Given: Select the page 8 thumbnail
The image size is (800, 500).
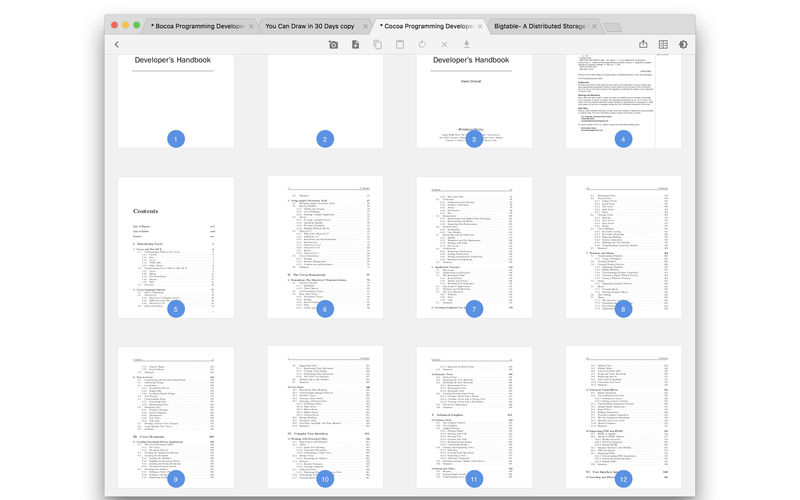Looking at the screenshot, I should coord(623,247).
